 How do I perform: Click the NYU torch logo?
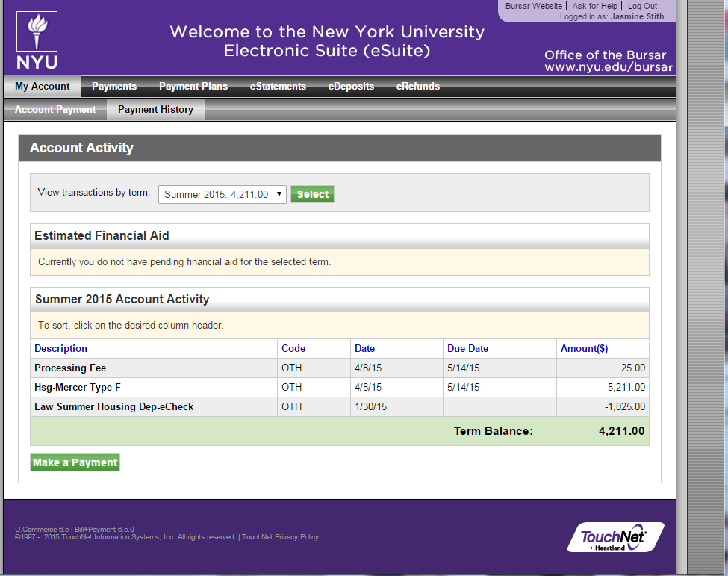[x=37, y=42]
